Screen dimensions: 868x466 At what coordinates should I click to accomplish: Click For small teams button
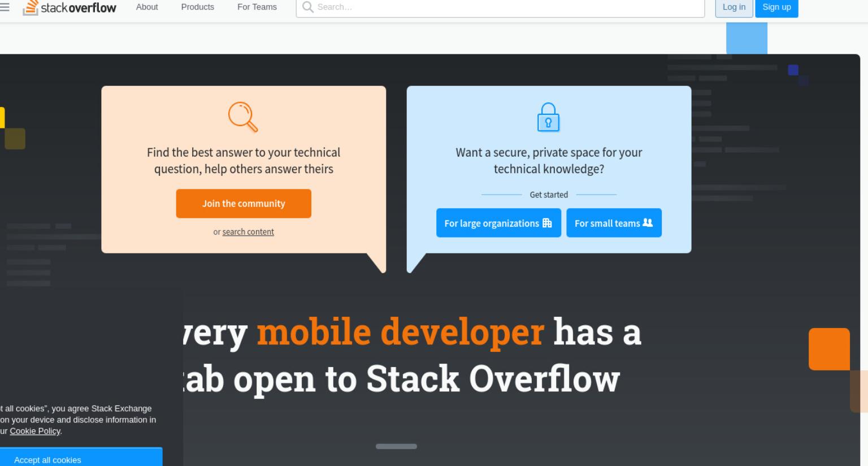click(614, 223)
